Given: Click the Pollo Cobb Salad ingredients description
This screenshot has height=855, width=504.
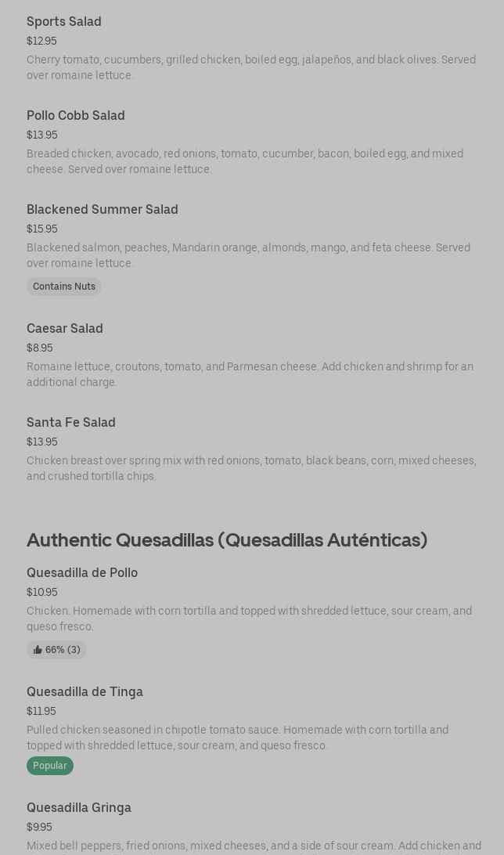Looking at the screenshot, I should point(245,161).
